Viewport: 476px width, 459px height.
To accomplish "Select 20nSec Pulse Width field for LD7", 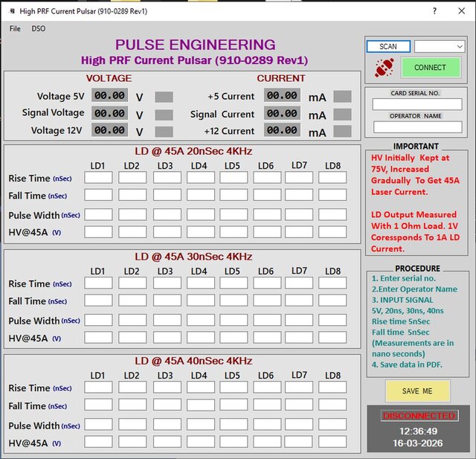I will [x=299, y=214].
